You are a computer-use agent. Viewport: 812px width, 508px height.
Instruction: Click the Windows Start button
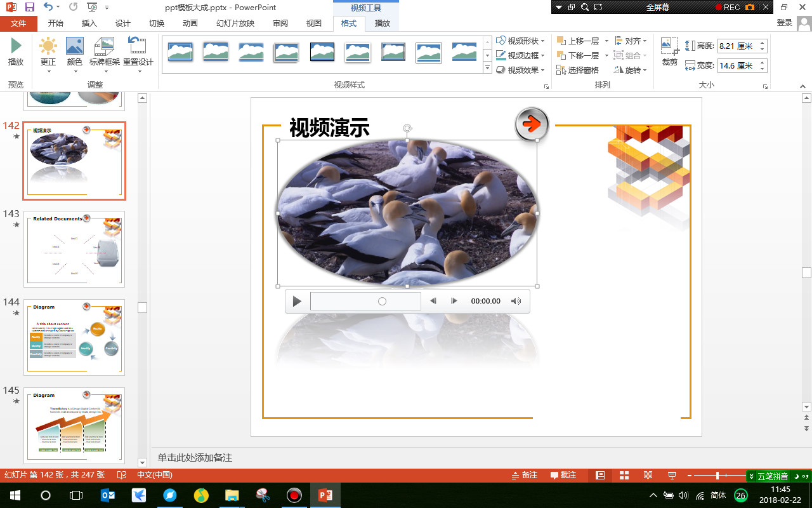[x=15, y=495]
